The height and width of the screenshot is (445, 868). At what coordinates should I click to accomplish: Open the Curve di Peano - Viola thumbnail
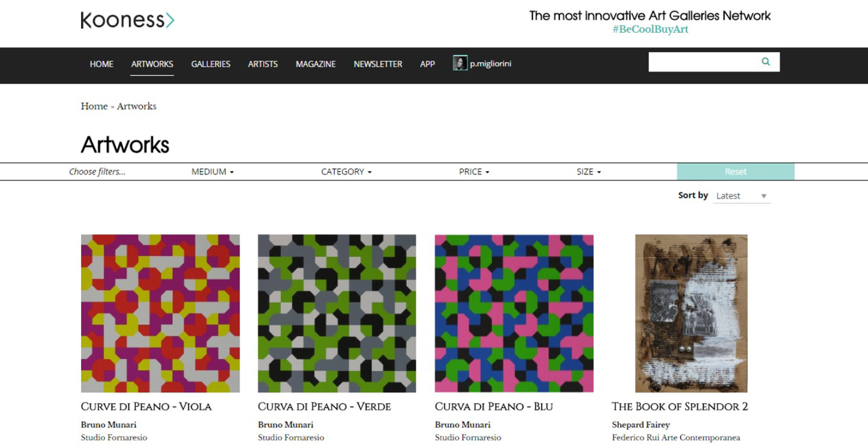click(160, 313)
